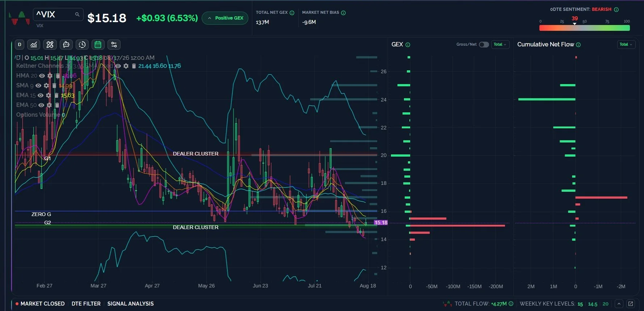Viewport: 644px width, 311px height.
Task: Click the ^VIX ticker search field
Action: coord(58,14)
